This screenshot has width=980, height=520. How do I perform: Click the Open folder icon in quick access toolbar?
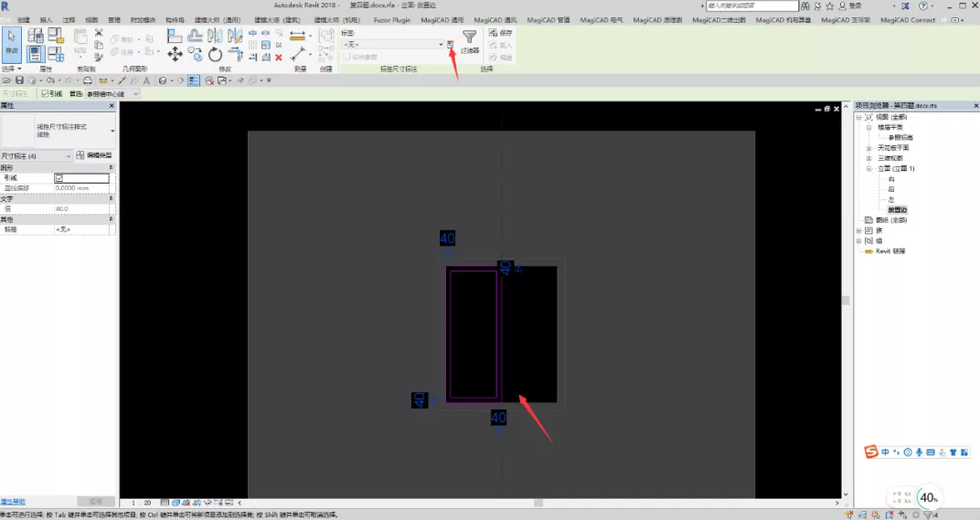tap(7, 80)
